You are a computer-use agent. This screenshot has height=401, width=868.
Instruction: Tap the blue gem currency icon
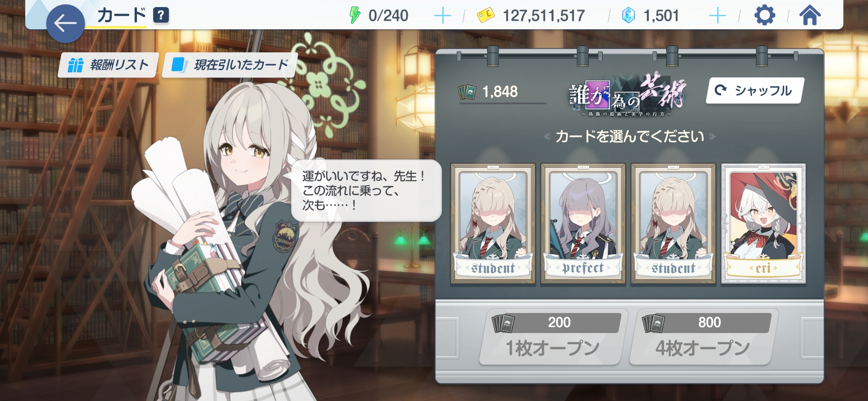click(628, 16)
